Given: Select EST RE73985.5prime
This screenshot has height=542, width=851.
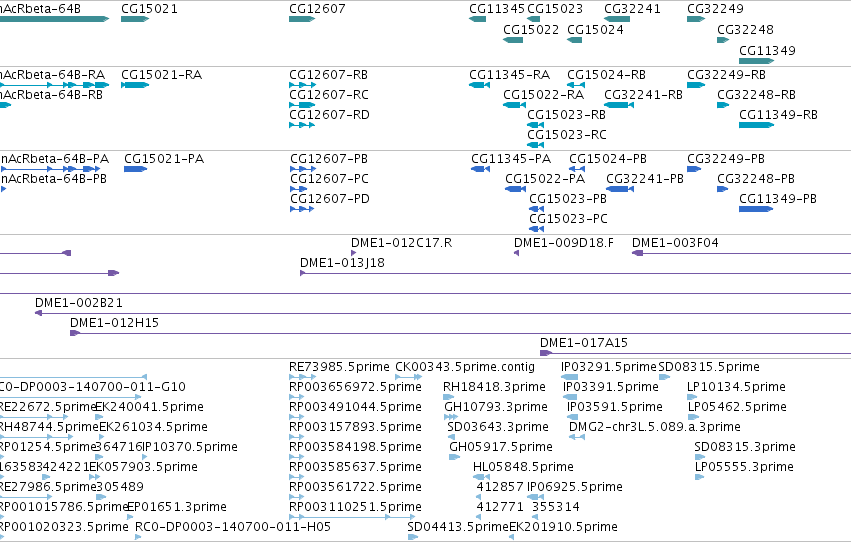Looking at the screenshot, I should [x=302, y=377].
